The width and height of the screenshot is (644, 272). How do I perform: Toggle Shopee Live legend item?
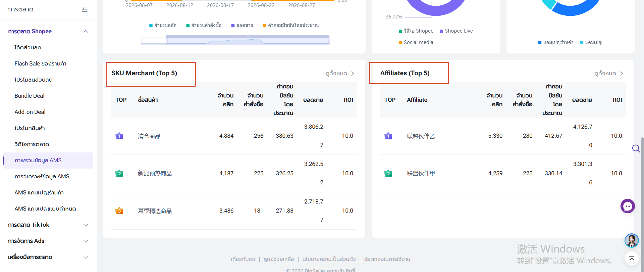click(456, 31)
